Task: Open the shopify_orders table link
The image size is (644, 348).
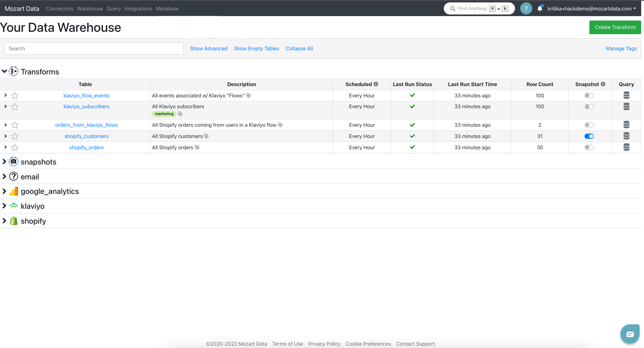Action: pyautogui.click(x=86, y=147)
